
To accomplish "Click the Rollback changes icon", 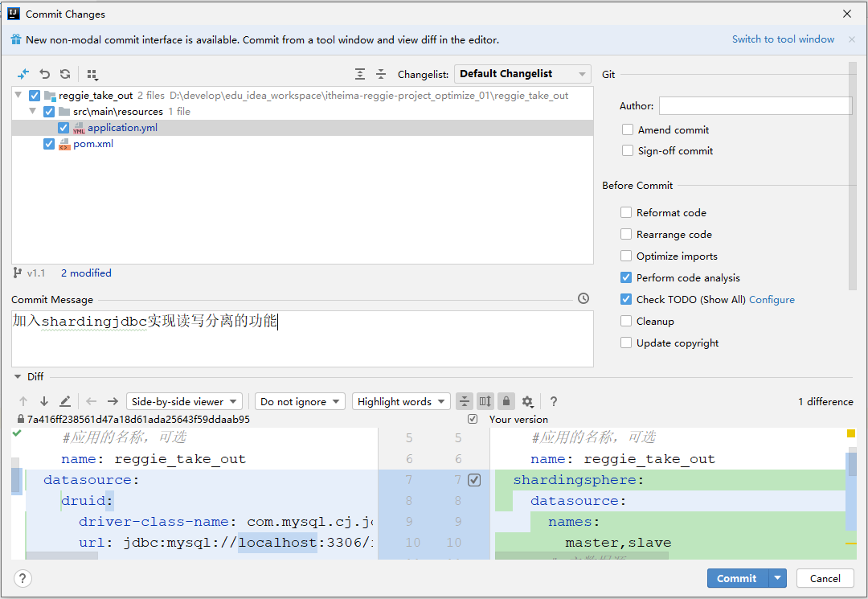I will [45, 74].
